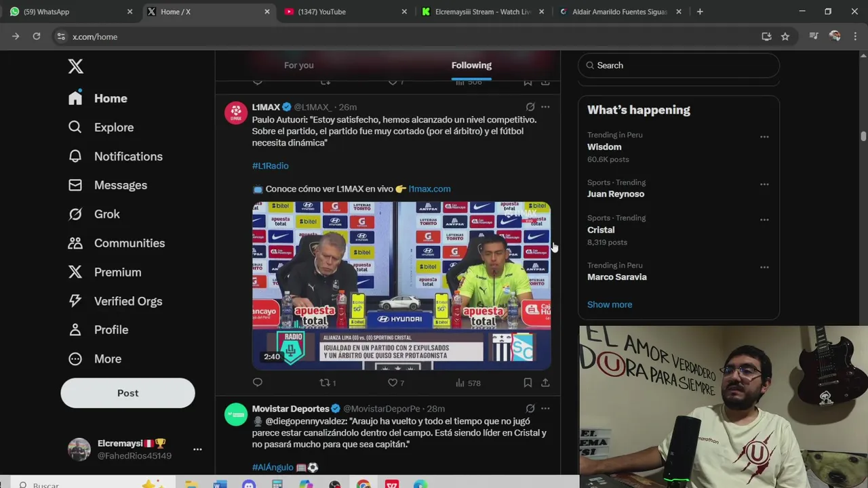Click Grok icon on Movistar Deportes post
The image size is (868, 488).
(530, 409)
